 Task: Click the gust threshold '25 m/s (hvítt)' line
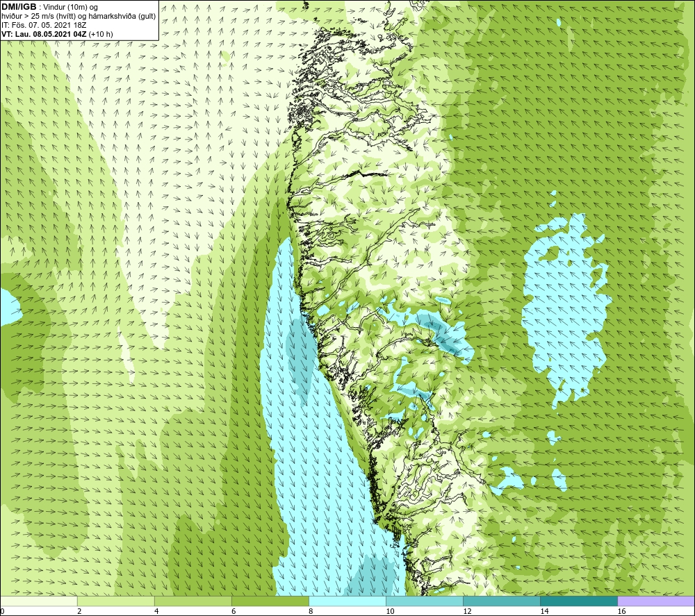(79, 17)
